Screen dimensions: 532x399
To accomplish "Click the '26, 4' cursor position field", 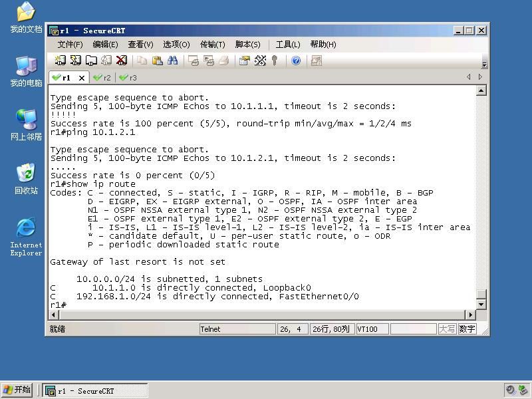I will coord(293,329).
